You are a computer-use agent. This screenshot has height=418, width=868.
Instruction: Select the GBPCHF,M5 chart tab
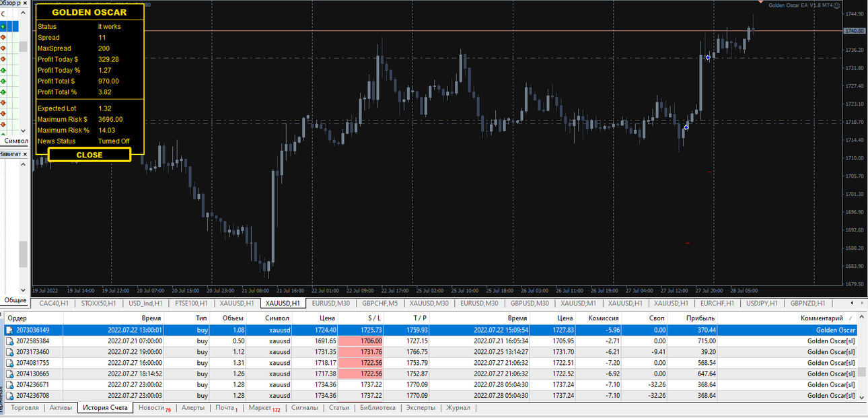pyautogui.click(x=380, y=304)
